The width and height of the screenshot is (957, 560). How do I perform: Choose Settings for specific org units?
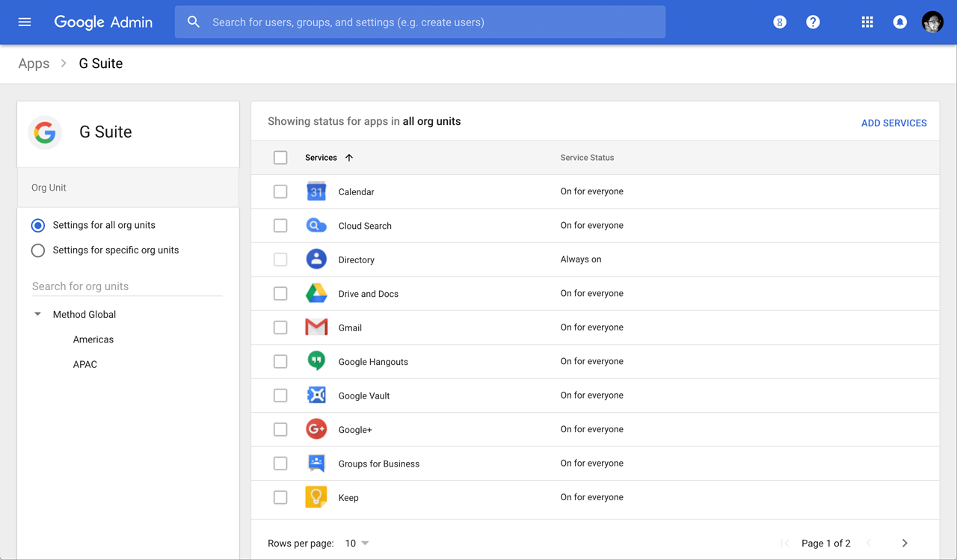(x=38, y=250)
